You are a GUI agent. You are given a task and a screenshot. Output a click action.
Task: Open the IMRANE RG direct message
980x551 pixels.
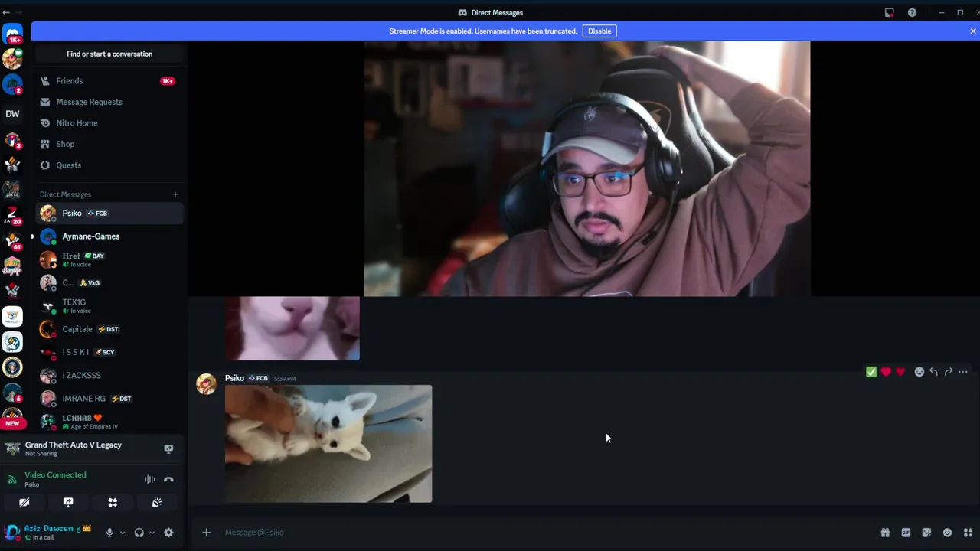pyautogui.click(x=109, y=399)
